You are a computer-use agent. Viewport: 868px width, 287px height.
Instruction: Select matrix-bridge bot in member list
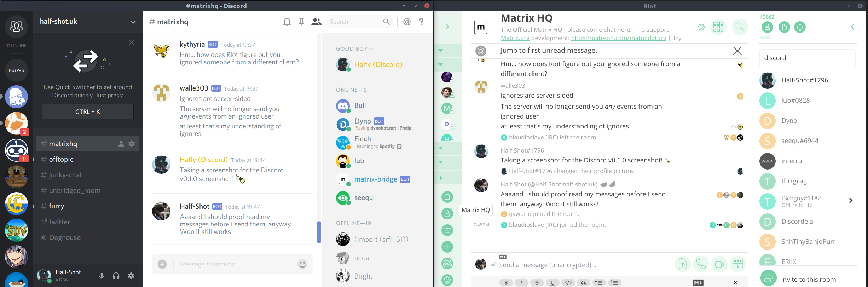(375, 179)
